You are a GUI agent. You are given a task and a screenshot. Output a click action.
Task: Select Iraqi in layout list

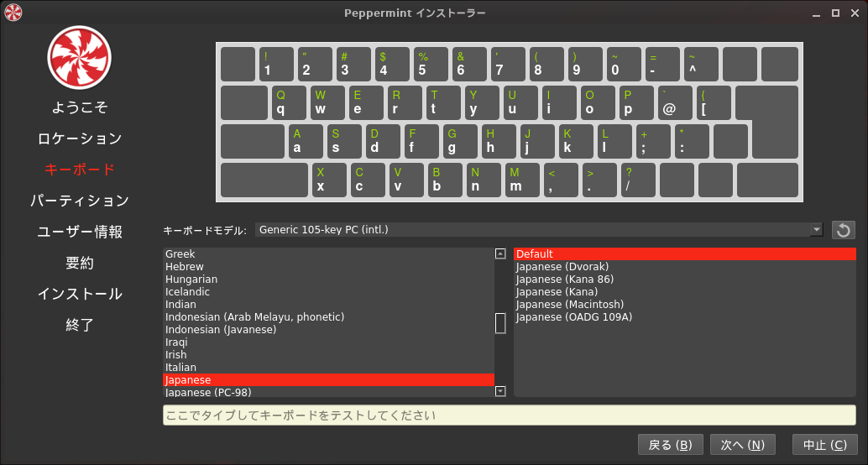[x=329, y=342]
